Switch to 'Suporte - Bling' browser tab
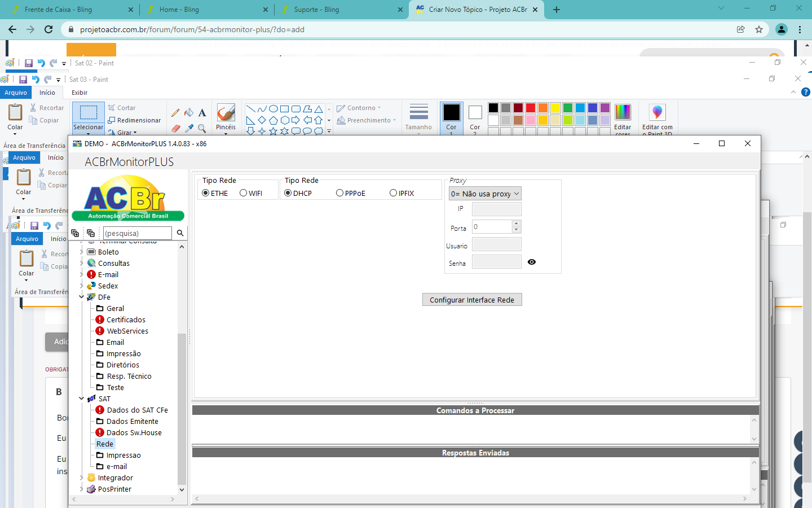This screenshot has height=508, width=812. [x=341, y=10]
